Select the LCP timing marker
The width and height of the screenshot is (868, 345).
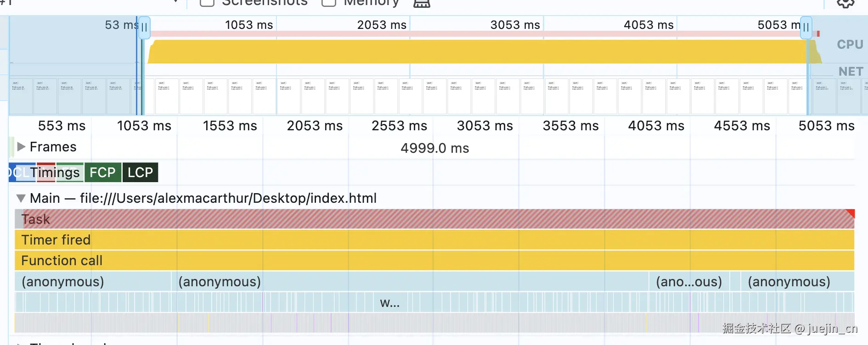point(140,172)
